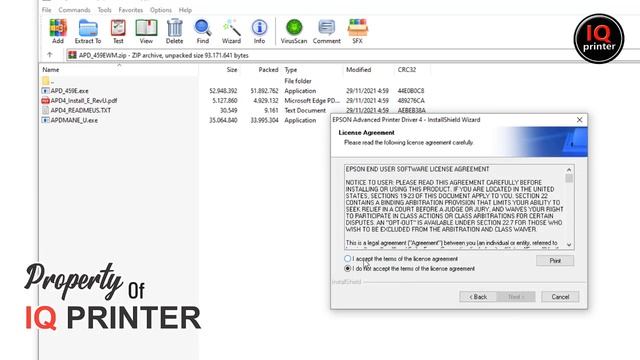This screenshot has width=640, height=360.
Task: Choose I do not accept license terms
Action: [347, 269]
